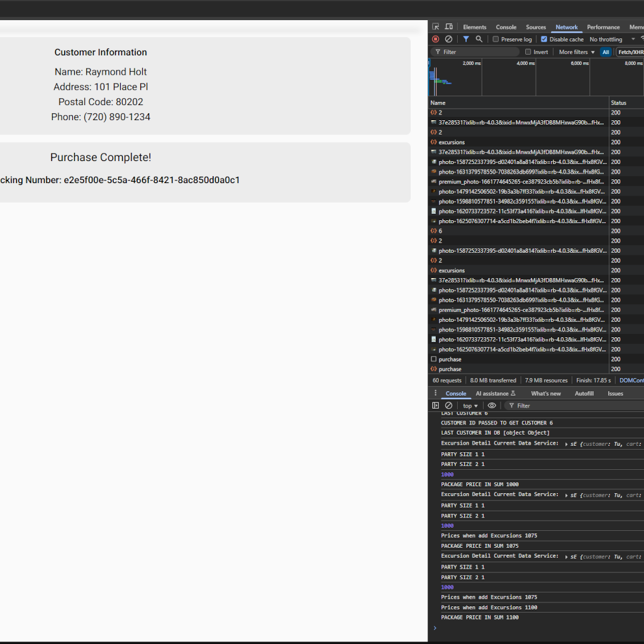Click the 8.0 MB transferred status entry

[493, 380]
